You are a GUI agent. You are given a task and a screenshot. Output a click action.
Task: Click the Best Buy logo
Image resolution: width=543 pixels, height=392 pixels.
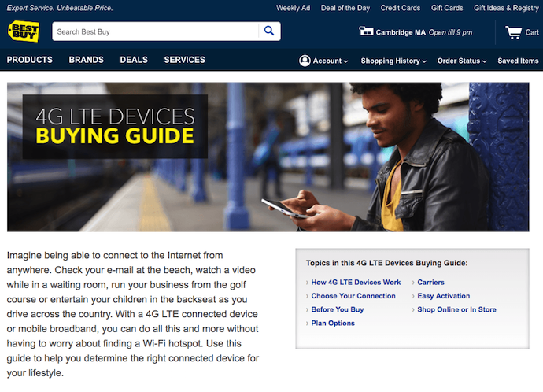tap(22, 31)
